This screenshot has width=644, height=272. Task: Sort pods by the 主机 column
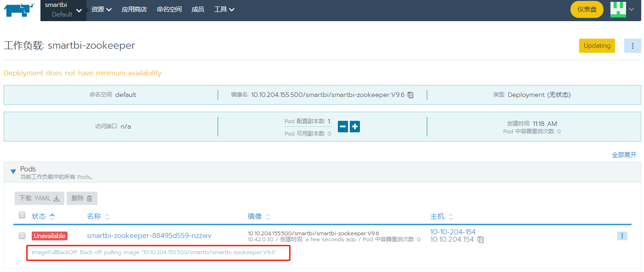[x=442, y=216]
